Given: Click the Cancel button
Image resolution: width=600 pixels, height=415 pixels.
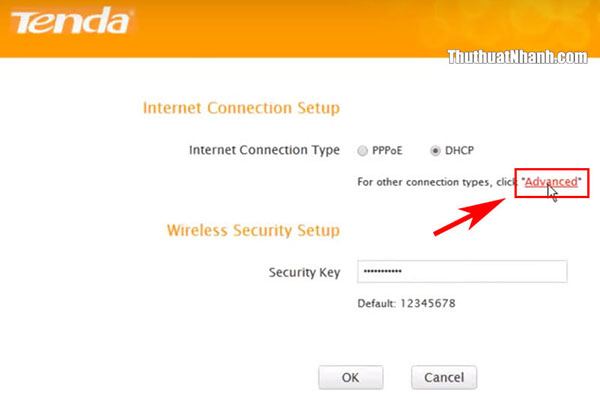Looking at the screenshot, I should (x=444, y=377).
